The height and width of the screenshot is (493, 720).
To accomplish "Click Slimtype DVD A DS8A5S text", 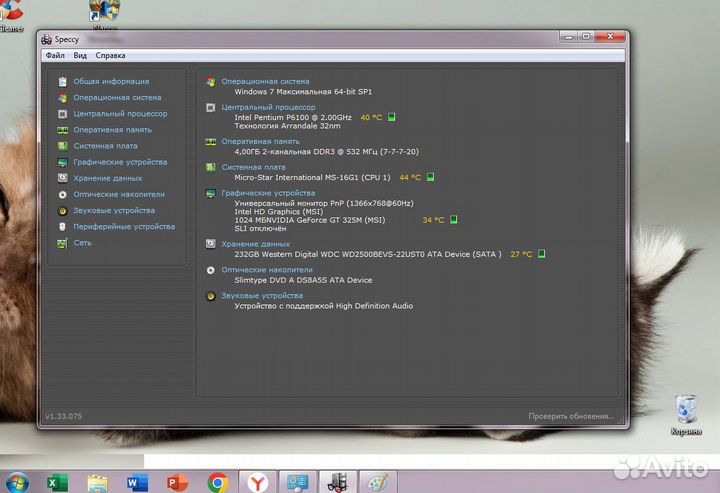I will click(x=303, y=280).
